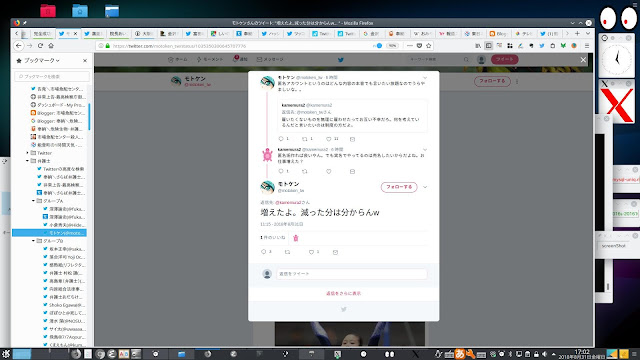The image size is (640, 360).
Task: Like the kamemusu2 reply with heart icon
Action: 329,171
